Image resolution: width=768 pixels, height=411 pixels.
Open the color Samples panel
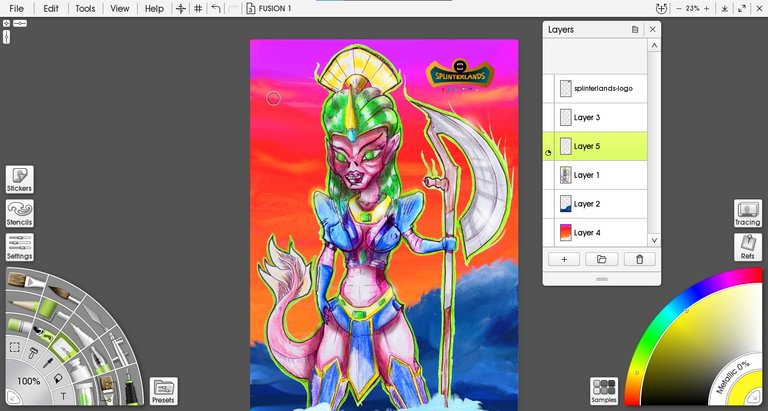pos(604,391)
